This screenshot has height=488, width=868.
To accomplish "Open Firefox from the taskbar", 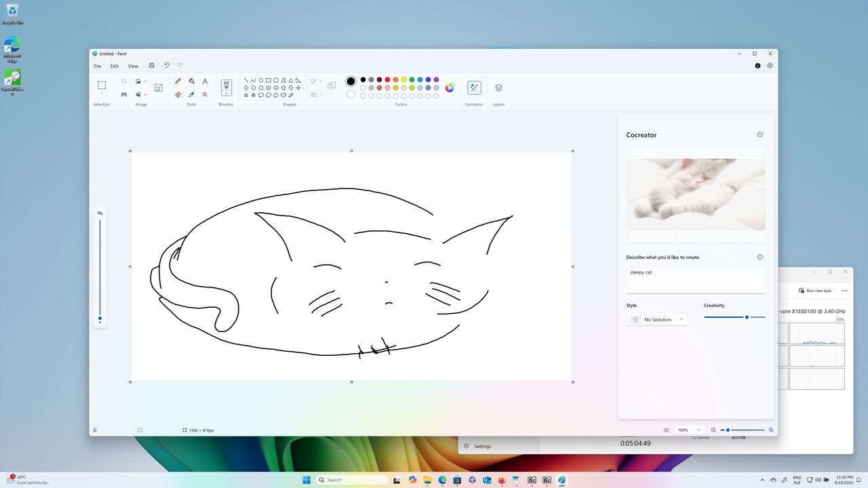I will click(502, 480).
